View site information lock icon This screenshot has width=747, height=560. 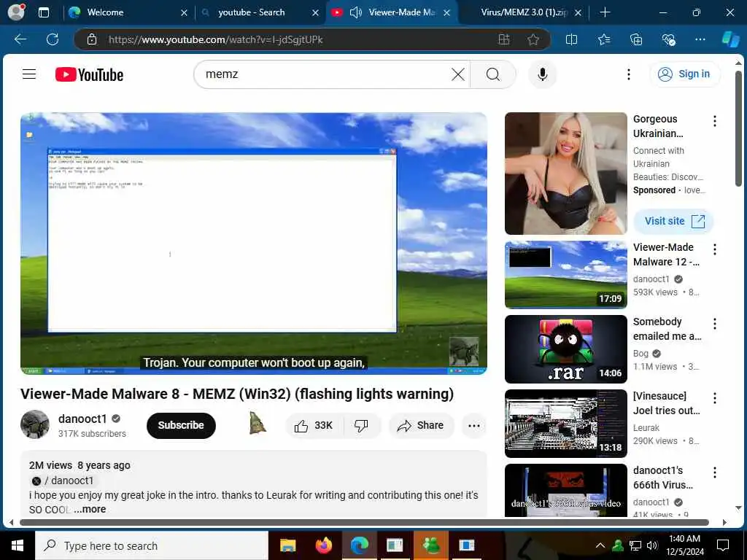click(x=92, y=39)
